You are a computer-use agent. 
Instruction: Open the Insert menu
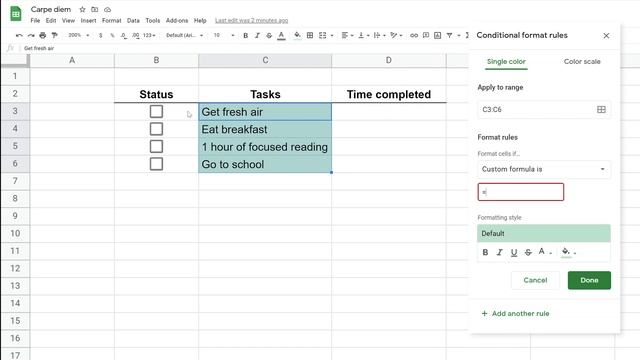click(88, 20)
